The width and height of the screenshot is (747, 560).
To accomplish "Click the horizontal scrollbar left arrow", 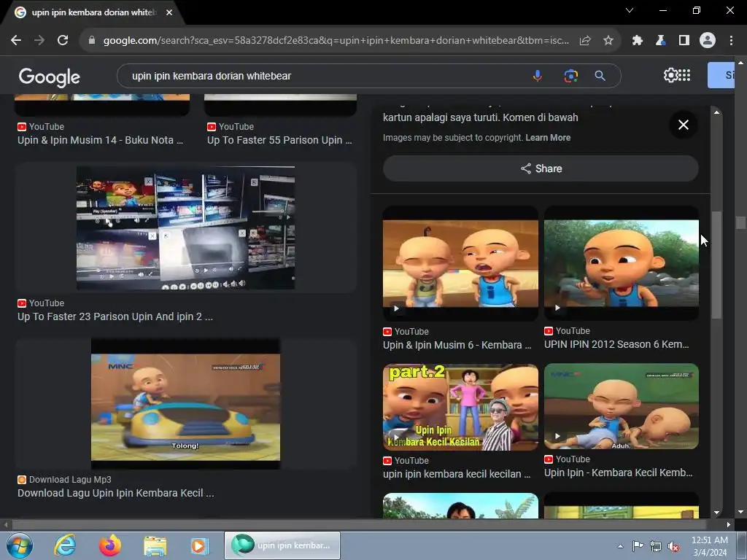I will click(5, 525).
